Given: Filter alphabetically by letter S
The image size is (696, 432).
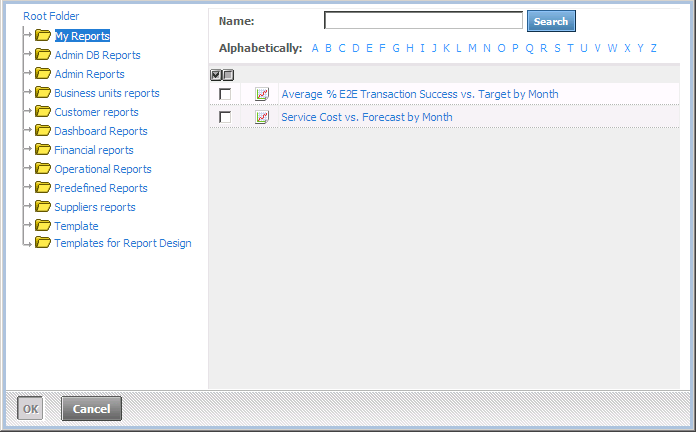Looking at the screenshot, I should pos(558,48).
